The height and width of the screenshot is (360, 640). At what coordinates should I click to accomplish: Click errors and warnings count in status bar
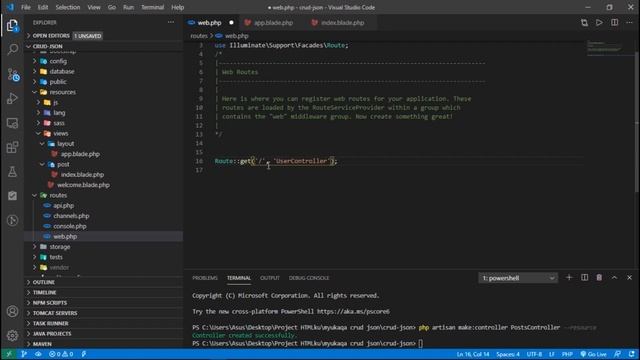(61, 354)
